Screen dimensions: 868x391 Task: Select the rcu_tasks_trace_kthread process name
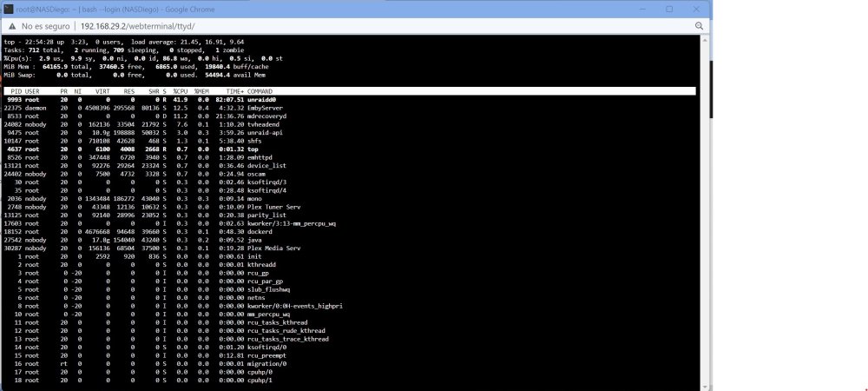click(x=288, y=339)
